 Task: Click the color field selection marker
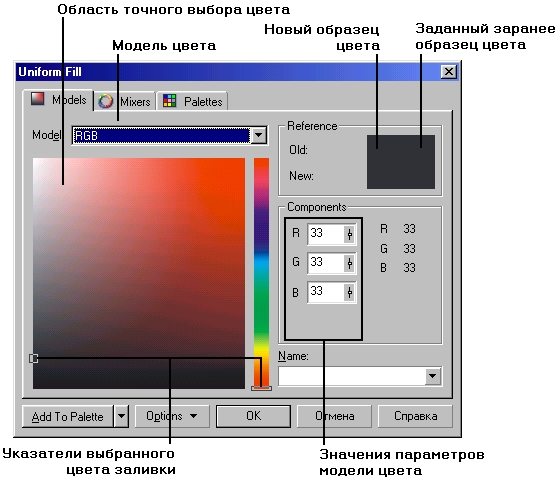click(33, 358)
